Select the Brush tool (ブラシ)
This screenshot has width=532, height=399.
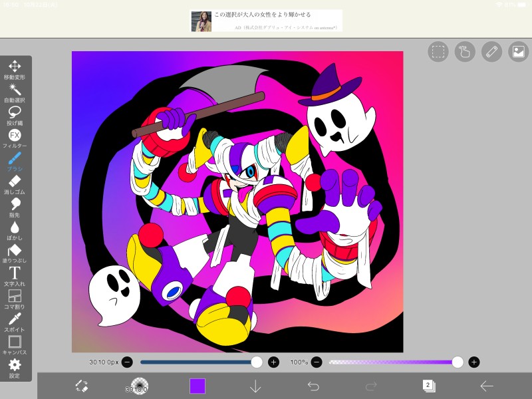point(15,162)
